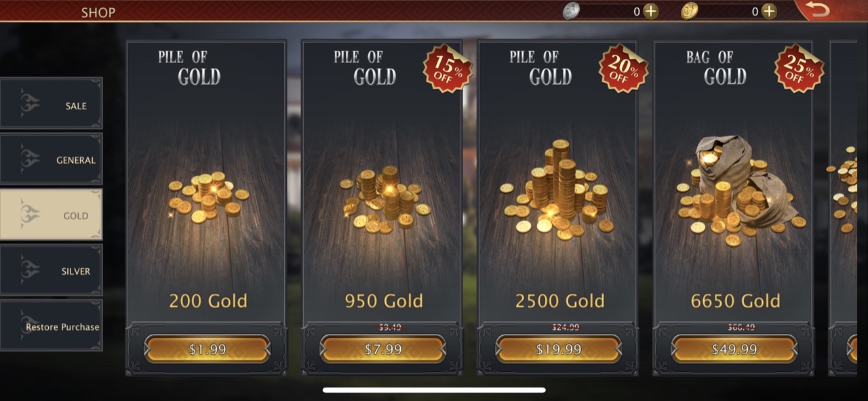Tap the plus icon next to gold balance
Viewport: 868px width, 401px height.
(768, 11)
